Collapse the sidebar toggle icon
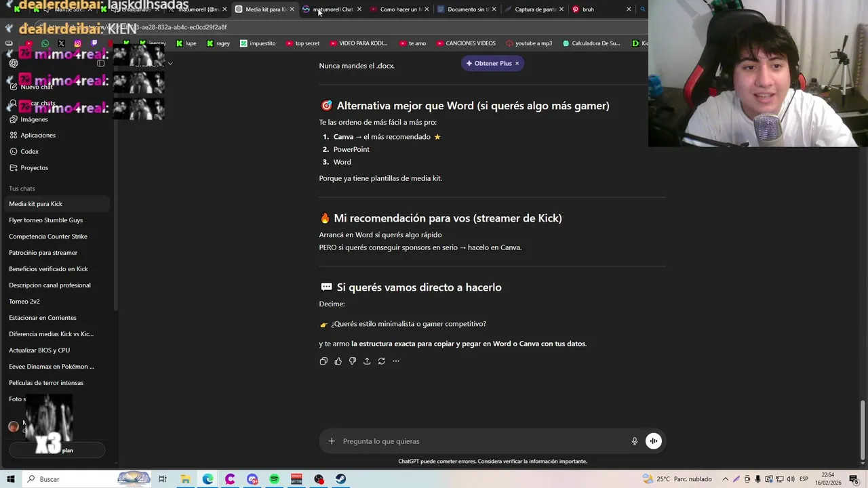Image resolution: width=868 pixels, height=488 pixels. 101,63
